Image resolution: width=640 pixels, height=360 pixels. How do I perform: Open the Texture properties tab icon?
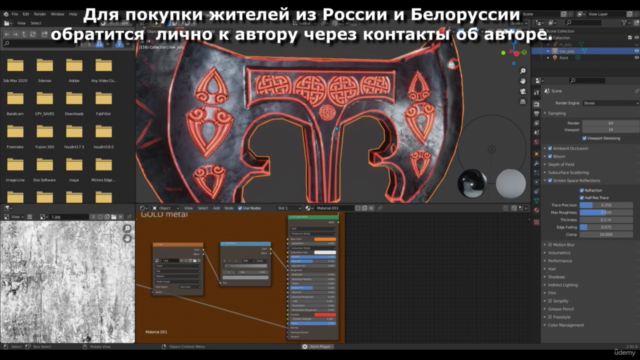(x=536, y=222)
